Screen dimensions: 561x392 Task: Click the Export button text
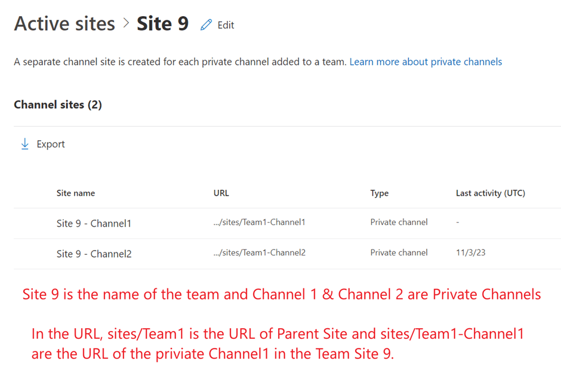tap(51, 144)
